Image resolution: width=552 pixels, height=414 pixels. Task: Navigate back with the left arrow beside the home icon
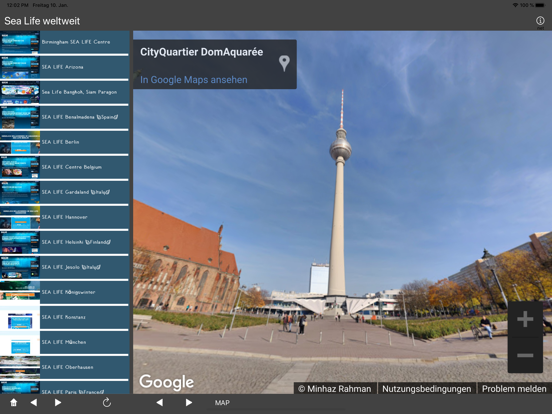tap(34, 402)
